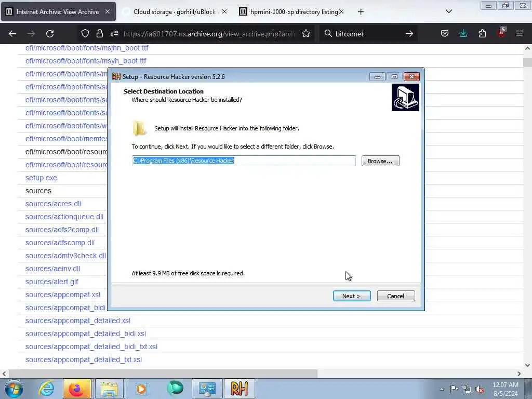532x399 pixels.
Task: Click the Browse... button for destination folder
Action: pyautogui.click(x=380, y=161)
